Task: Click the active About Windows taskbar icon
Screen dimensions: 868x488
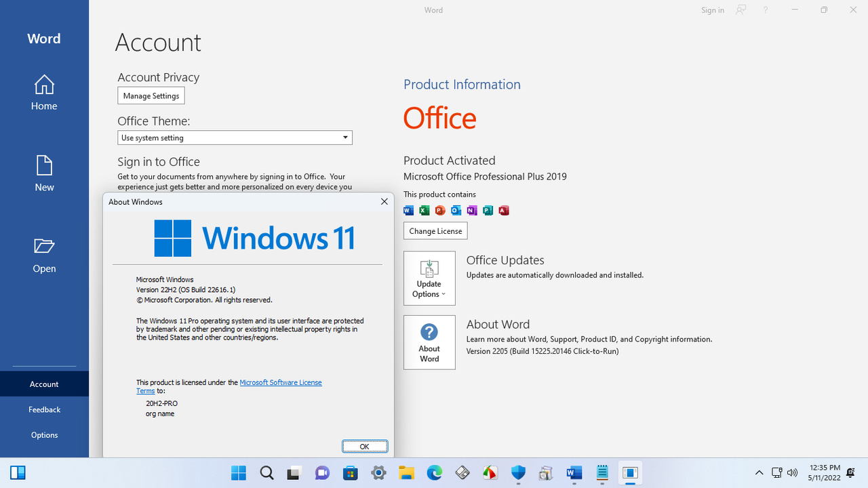Action: pyautogui.click(x=630, y=473)
